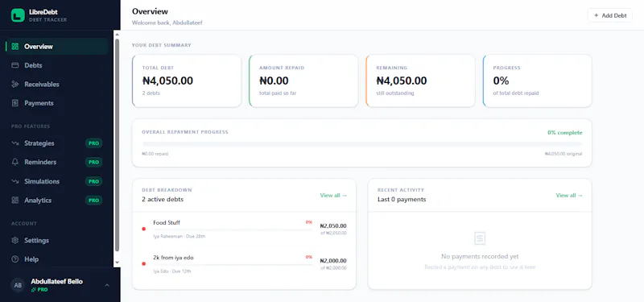Go to the Receivables page

coord(56,85)
